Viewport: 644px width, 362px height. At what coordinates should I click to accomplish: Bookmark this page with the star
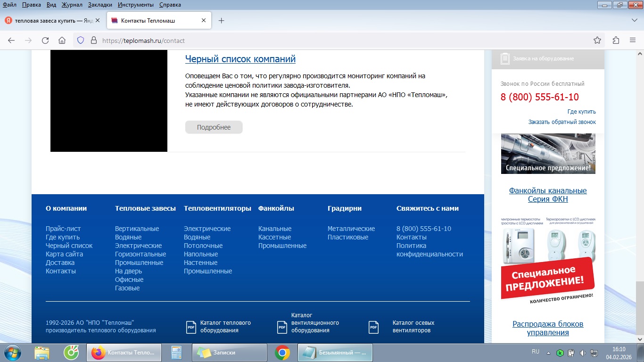597,41
